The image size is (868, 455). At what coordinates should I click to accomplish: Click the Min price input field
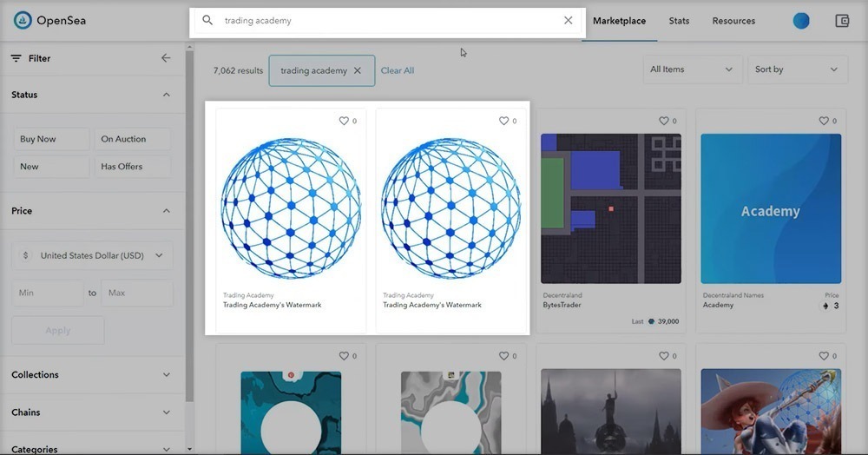click(48, 293)
